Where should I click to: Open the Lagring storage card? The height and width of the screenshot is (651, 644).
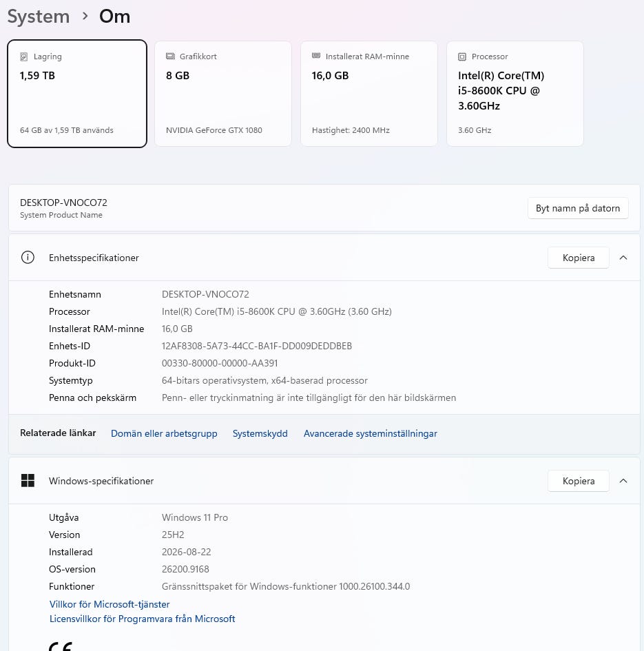click(77, 94)
